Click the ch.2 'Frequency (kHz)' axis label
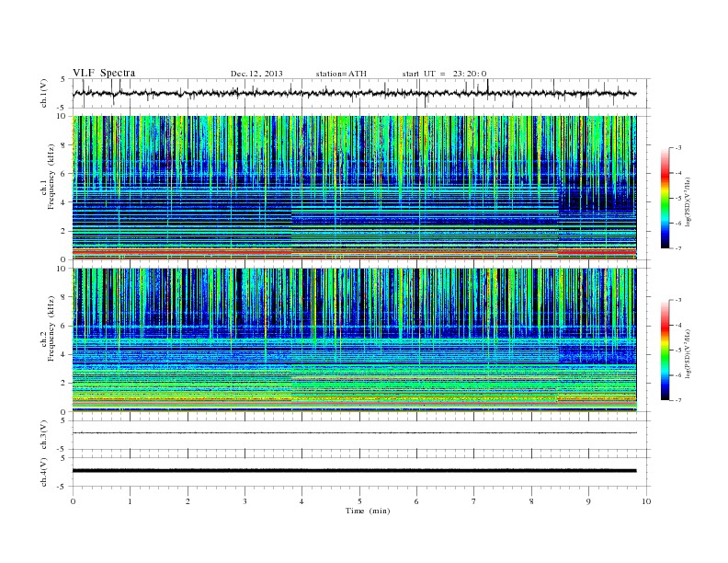728x563 pixels. [x=51, y=328]
